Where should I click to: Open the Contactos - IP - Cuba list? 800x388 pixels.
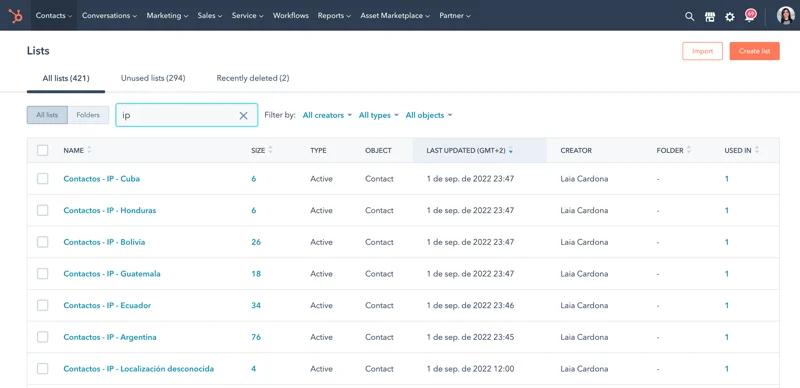(x=102, y=179)
